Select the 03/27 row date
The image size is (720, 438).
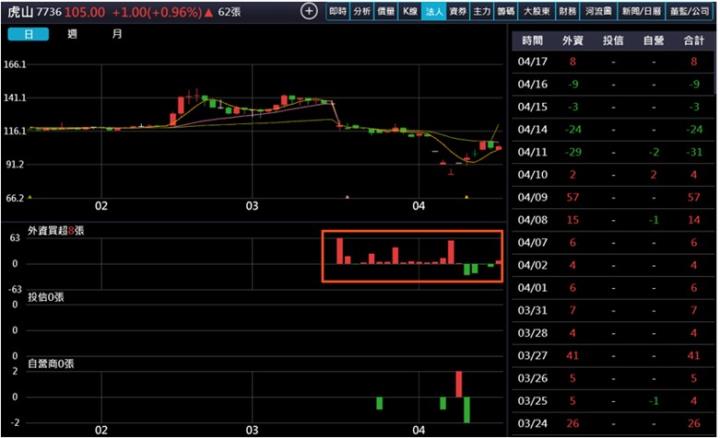(x=533, y=356)
